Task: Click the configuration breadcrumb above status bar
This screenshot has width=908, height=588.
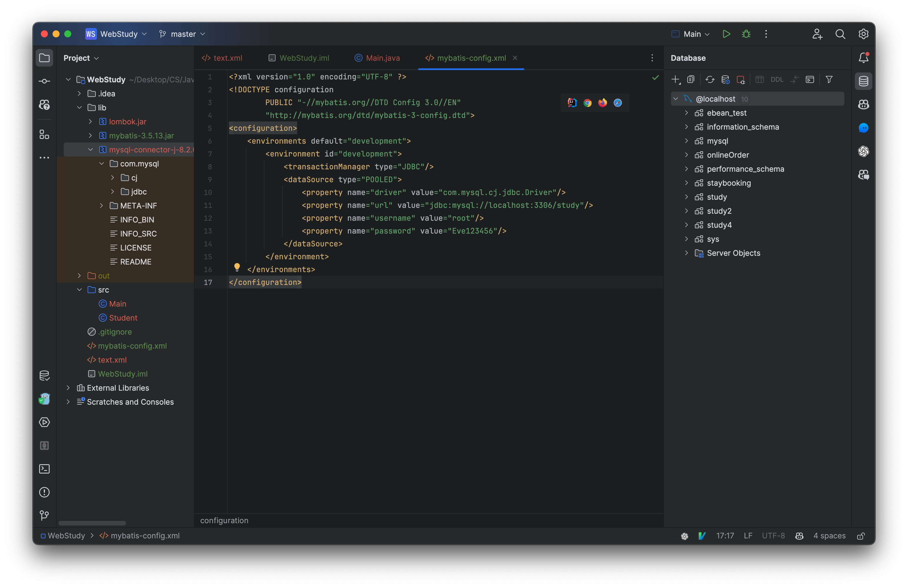Action: pyautogui.click(x=224, y=521)
